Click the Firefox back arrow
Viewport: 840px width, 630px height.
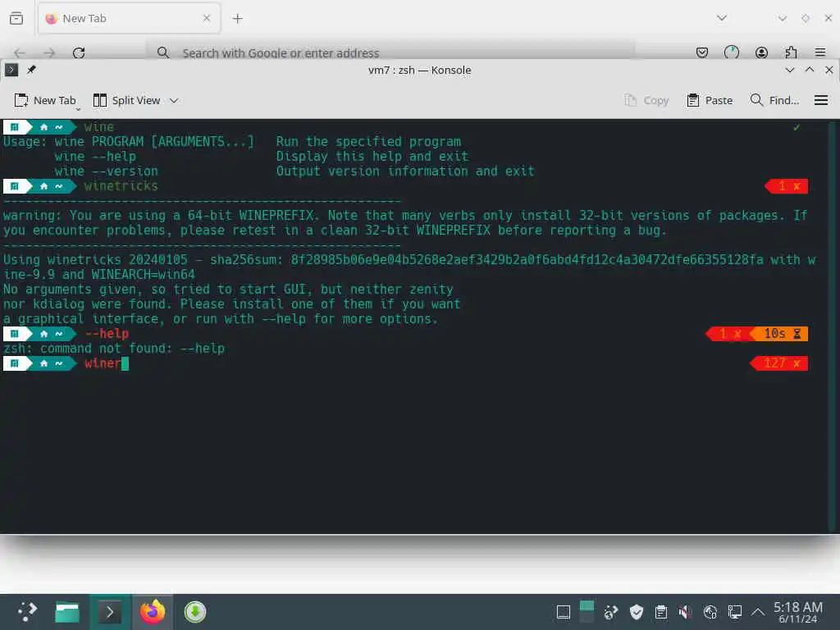20,52
